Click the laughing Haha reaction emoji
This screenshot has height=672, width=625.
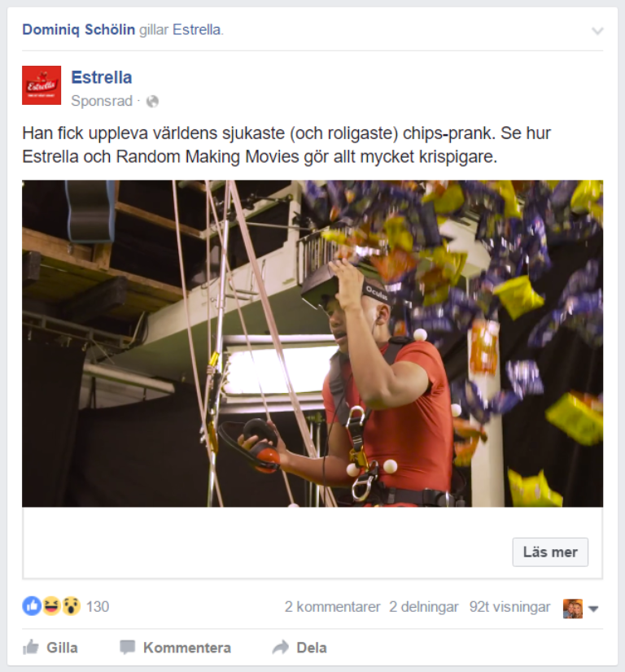coord(51,606)
